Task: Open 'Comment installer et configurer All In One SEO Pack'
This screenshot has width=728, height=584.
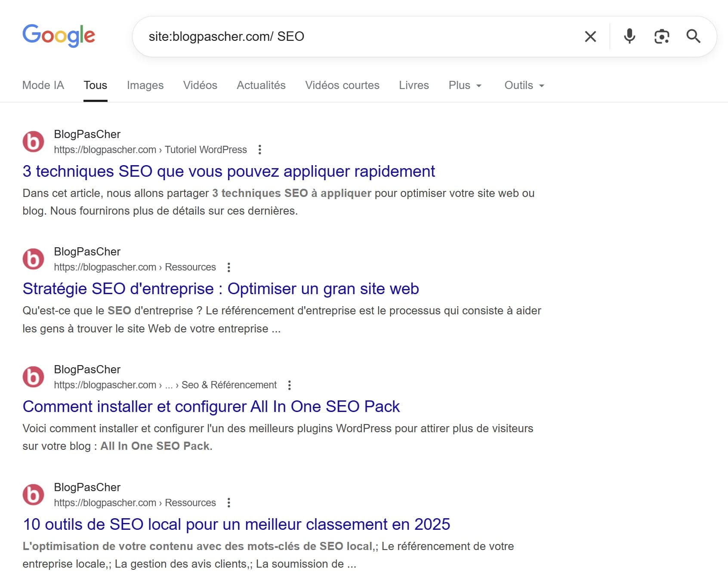Action: pos(211,406)
